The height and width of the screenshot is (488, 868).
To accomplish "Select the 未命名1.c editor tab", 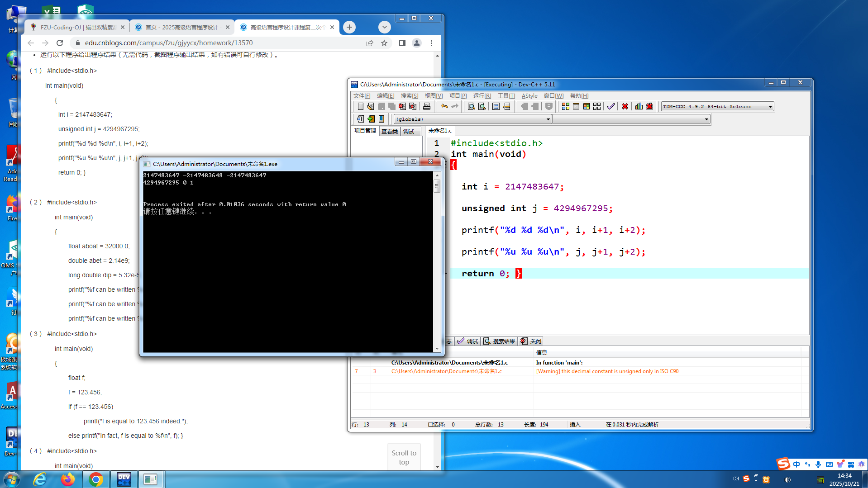I will click(x=440, y=131).
